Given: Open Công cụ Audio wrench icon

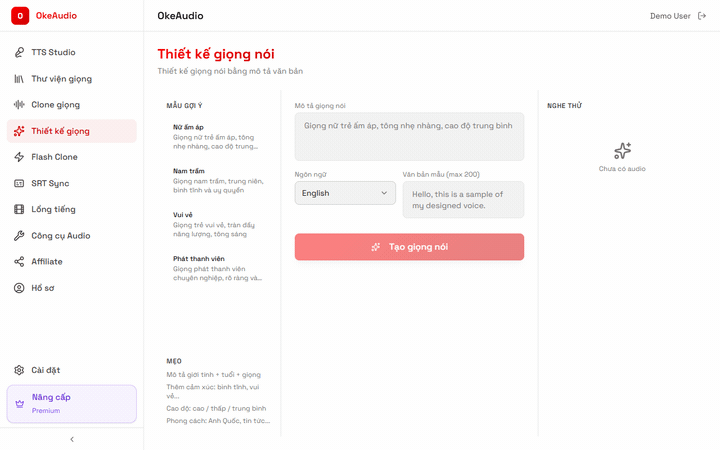Looking at the screenshot, I should click(x=19, y=236).
